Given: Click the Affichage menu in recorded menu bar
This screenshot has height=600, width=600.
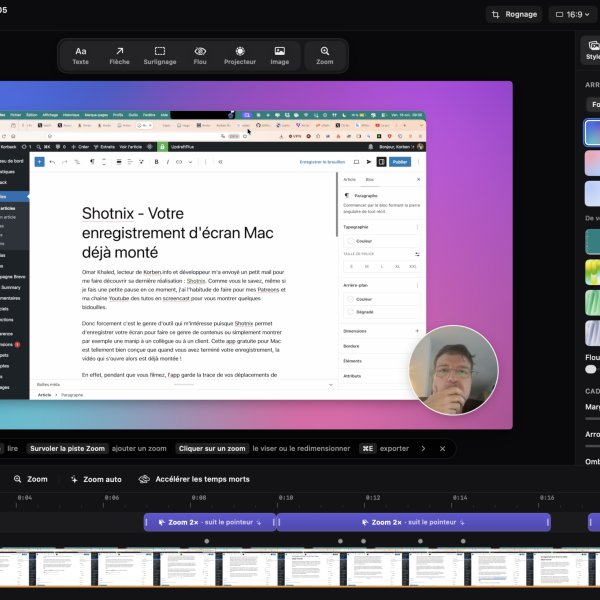Looking at the screenshot, I should [50, 115].
